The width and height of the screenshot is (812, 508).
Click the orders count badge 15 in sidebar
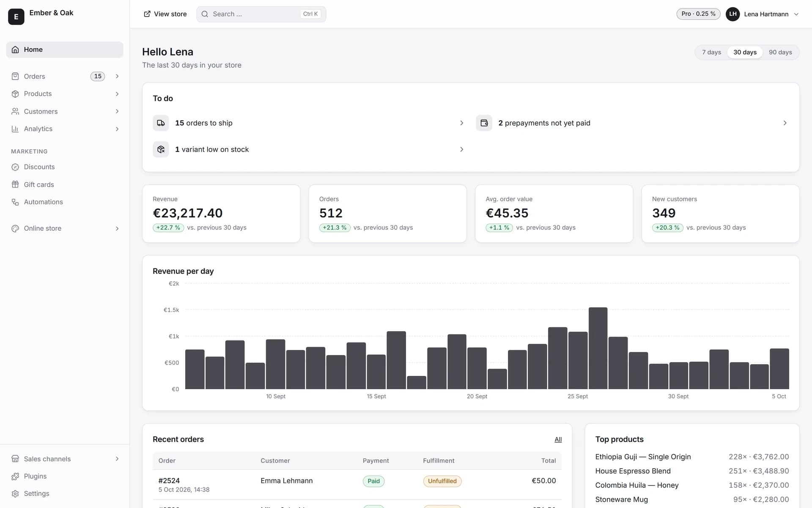tap(98, 76)
